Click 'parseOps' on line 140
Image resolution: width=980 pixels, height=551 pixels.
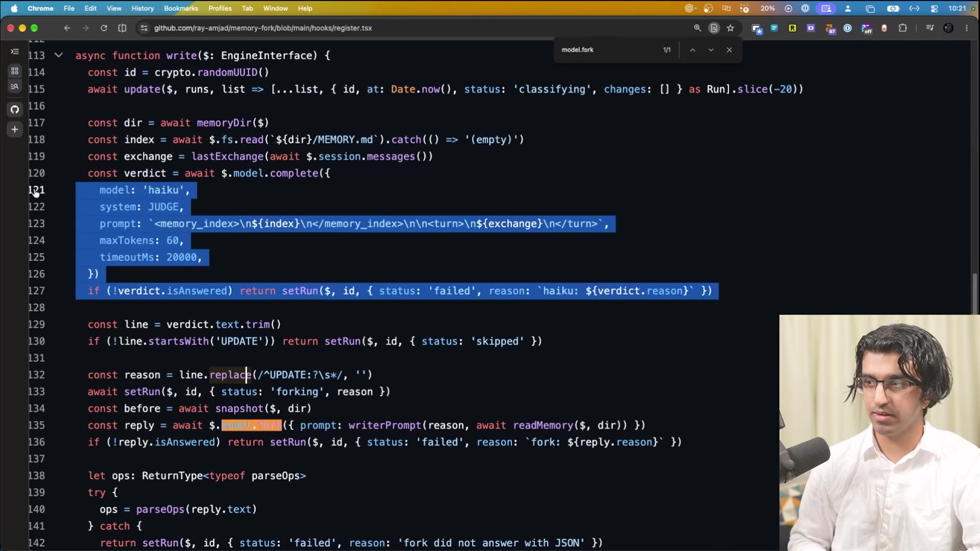click(x=160, y=509)
